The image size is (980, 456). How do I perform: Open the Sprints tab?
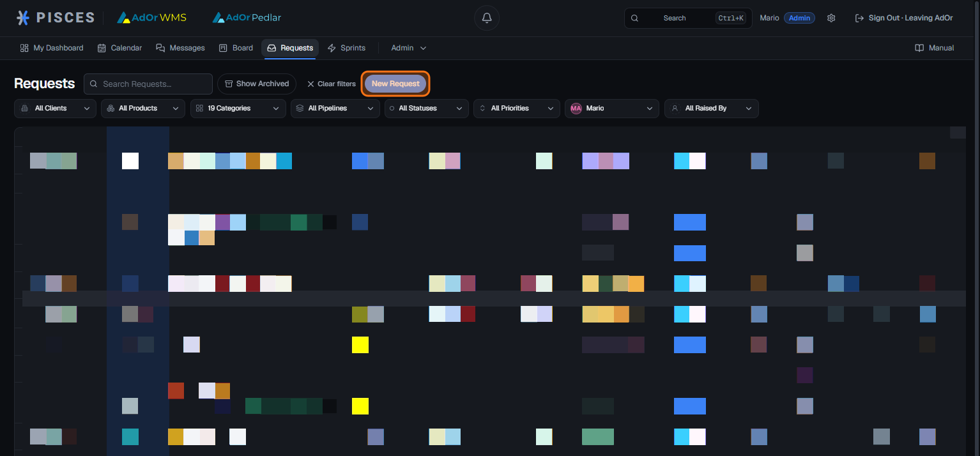click(346, 48)
